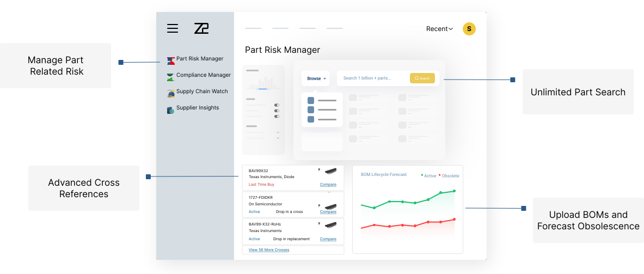Open Supply Chain Watch sidebar icon
Viewport: 644px width, 274px height.
click(x=171, y=93)
